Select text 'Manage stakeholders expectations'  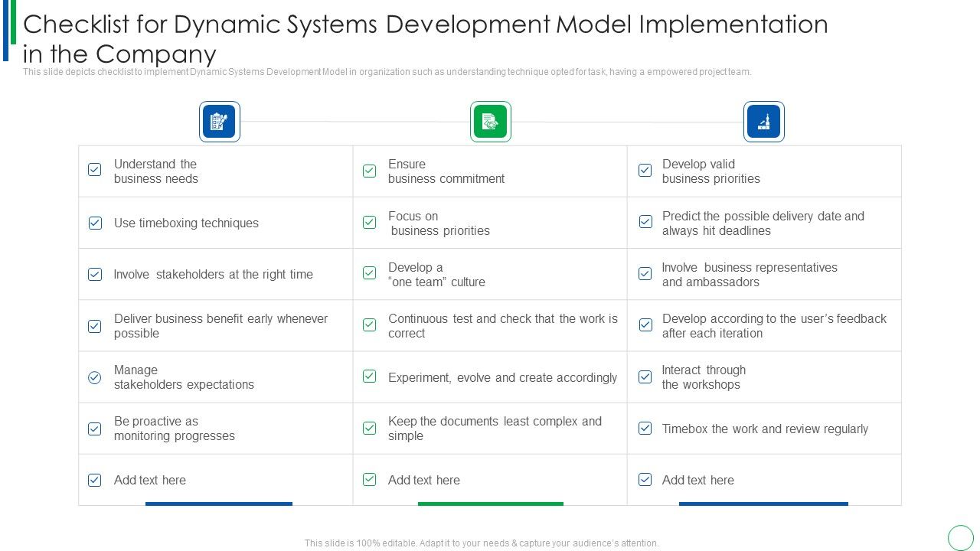point(184,377)
